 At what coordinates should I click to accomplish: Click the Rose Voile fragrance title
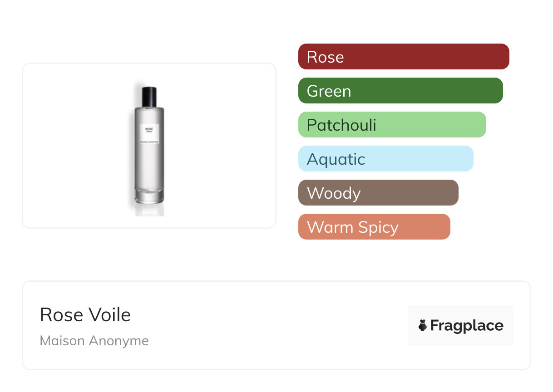coord(85,315)
